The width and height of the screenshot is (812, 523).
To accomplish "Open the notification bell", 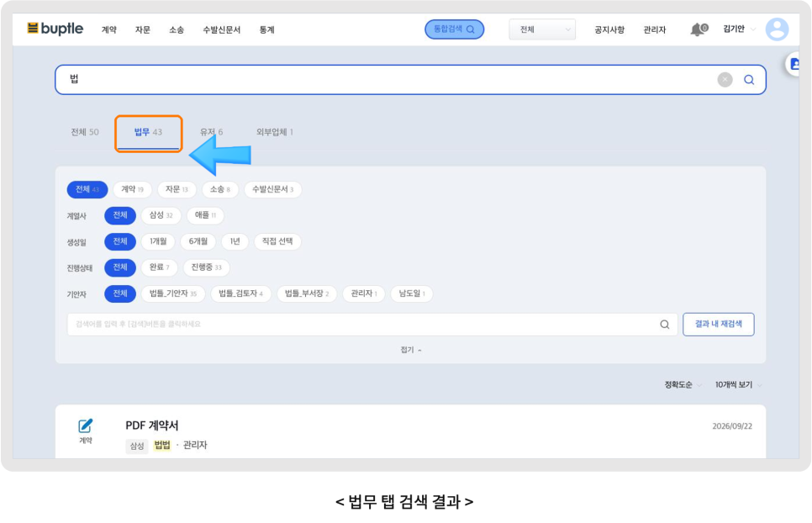I will coord(699,29).
